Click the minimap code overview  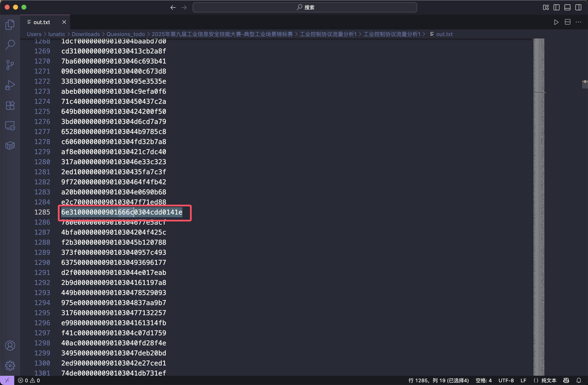point(539,207)
